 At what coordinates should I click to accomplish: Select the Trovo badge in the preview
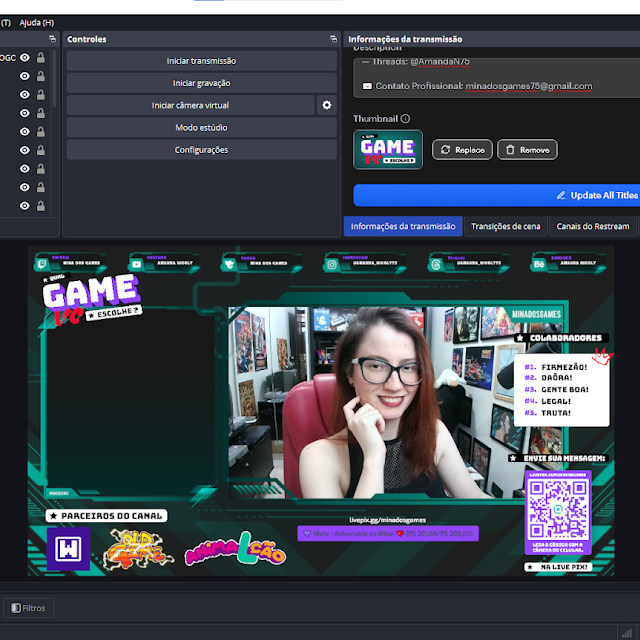pyautogui.click(x=262, y=263)
